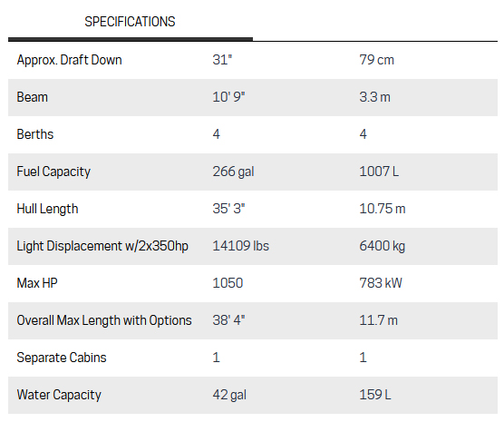Click the Approx. Draft Down label

pyautogui.click(x=70, y=60)
